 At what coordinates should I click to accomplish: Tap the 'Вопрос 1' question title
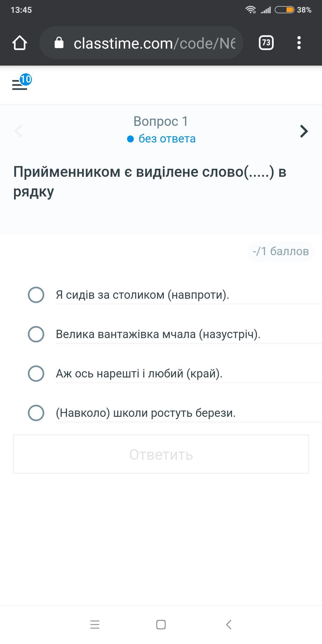[161, 121]
